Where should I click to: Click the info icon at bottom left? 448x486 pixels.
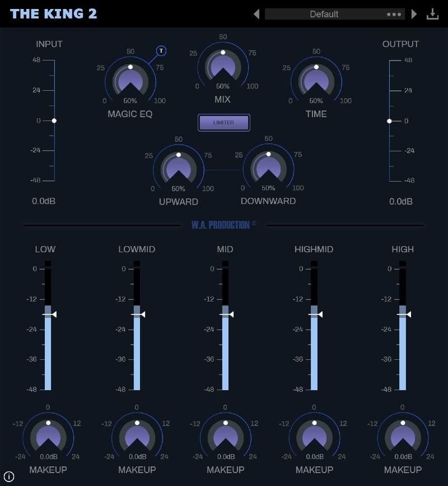point(8,475)
